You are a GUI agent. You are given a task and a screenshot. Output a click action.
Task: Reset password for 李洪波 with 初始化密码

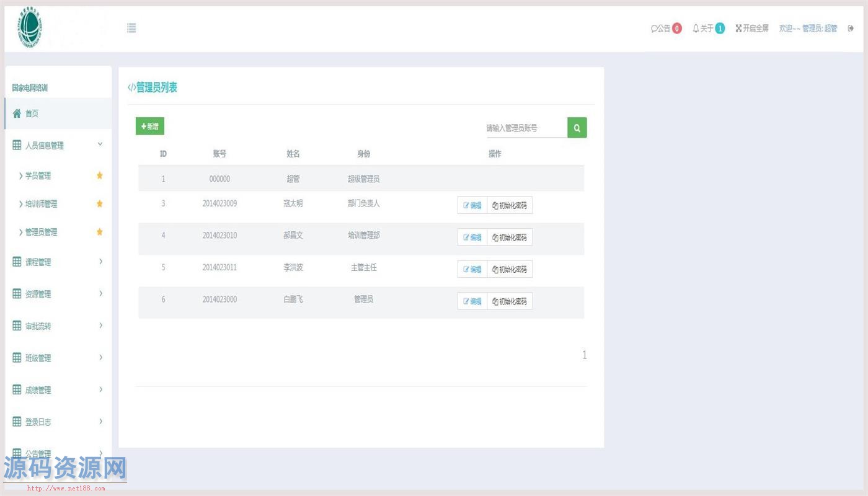pyautogui.click(x=510, y=269)
